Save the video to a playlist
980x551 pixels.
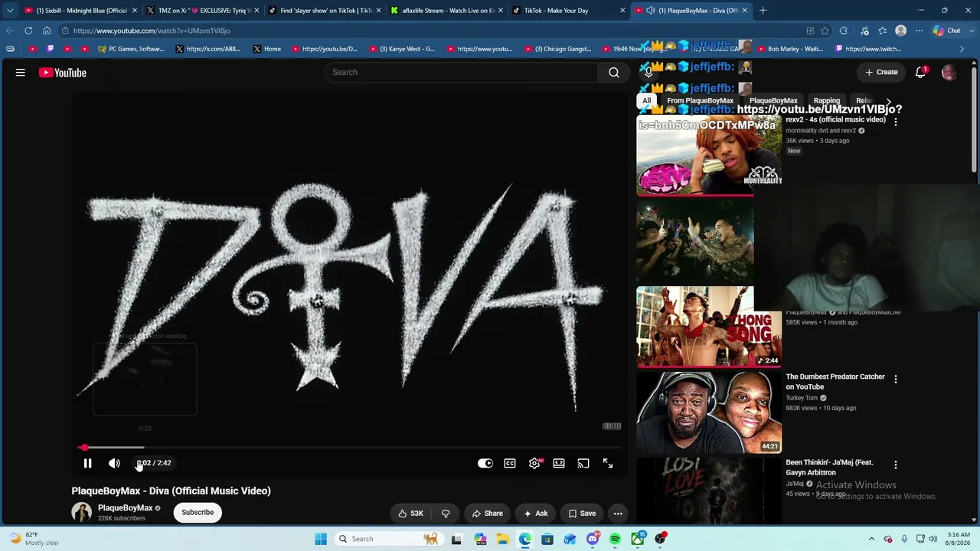[582, 514]
